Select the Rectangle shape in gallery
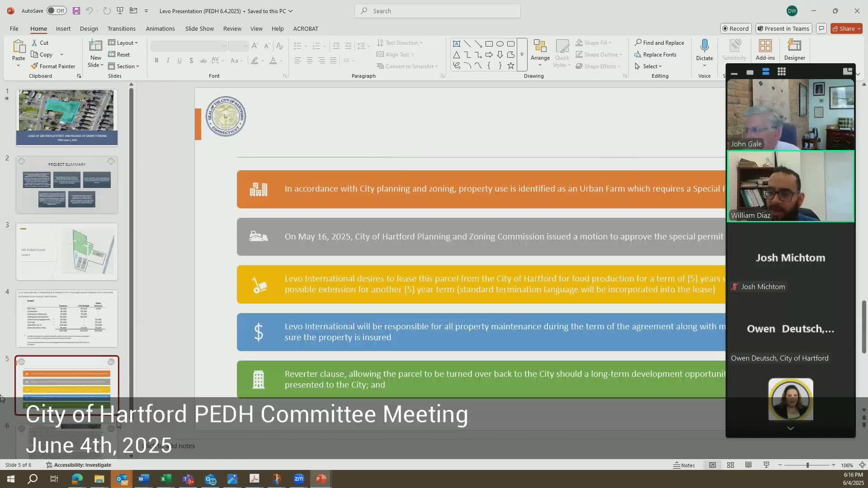Screen dimensions: 868x488 tap(489, 44)
